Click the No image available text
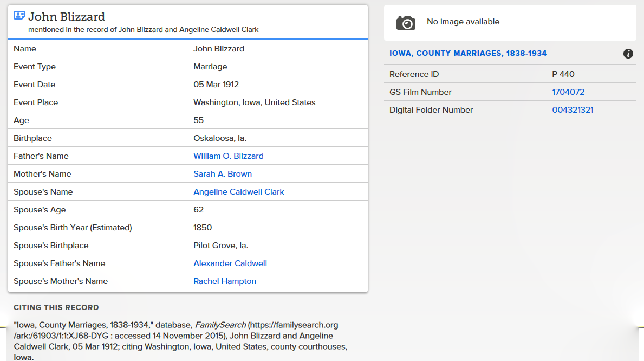Image resolution: width=644 pixels, height=361 pixels. click(463, 22)
